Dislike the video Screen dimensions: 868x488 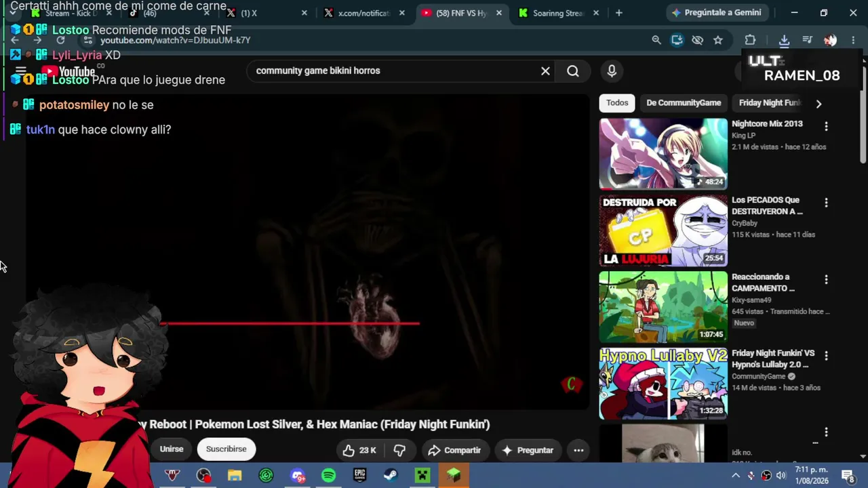[x=399, y=450]
